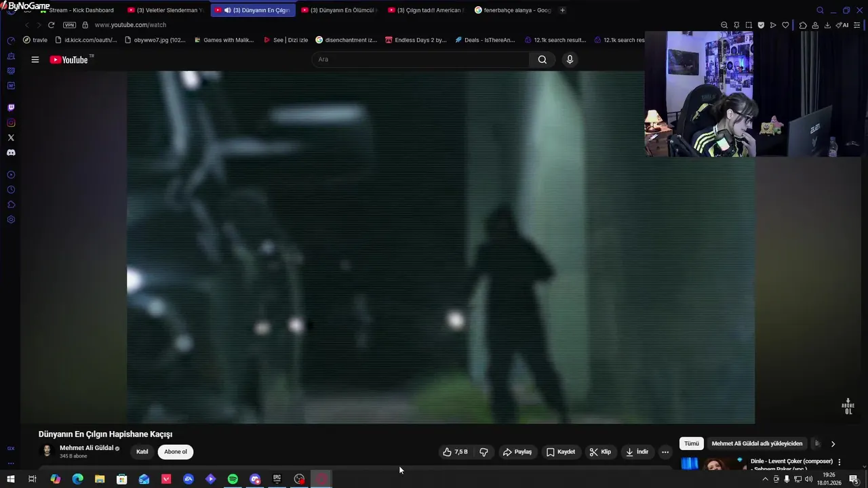Image resolution: width=868 pixels, height=488 pixels.
Task: Open the ad blocker shield icon
Action: 761,25
